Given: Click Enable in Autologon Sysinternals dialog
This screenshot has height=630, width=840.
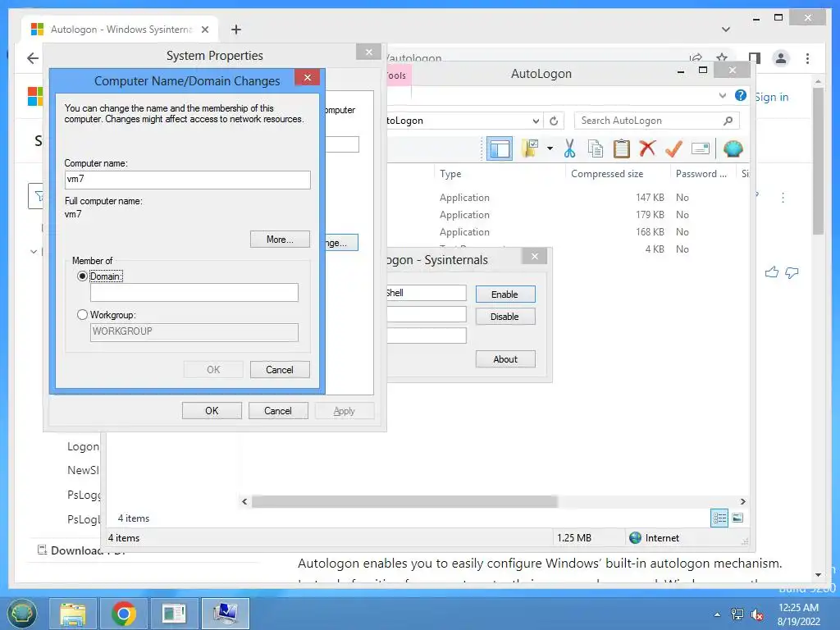Looking at the screenshot, I should 505,294.
